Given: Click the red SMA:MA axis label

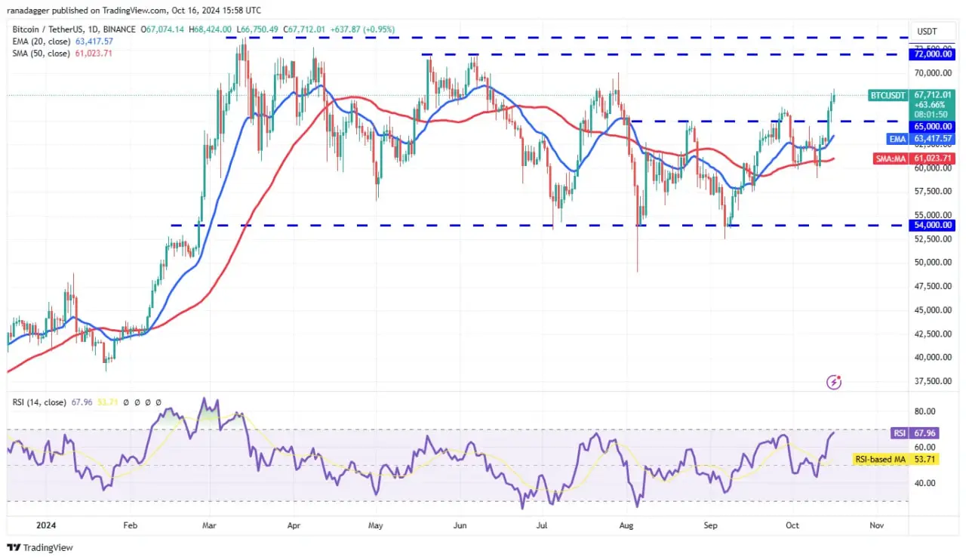Looking at the screenshot, I should coord(891,158).
